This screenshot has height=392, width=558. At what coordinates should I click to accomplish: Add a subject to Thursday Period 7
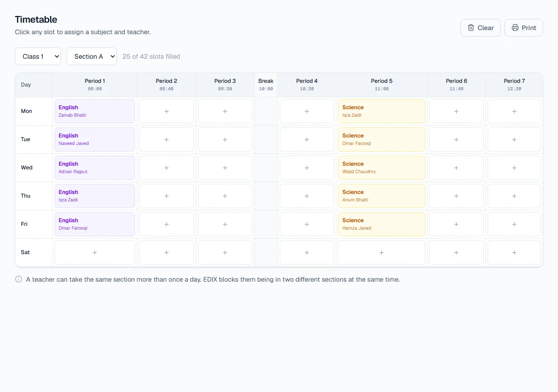(x=514, y=196)
